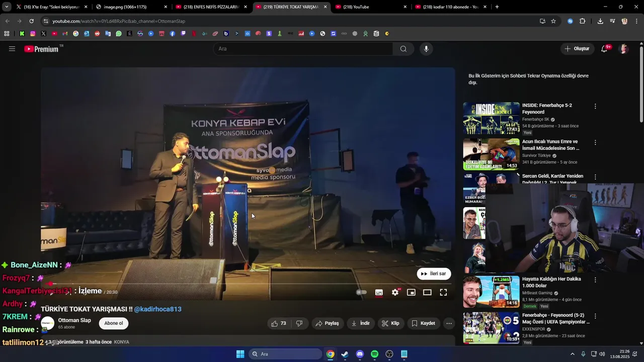Image resolution: width=644 pixels, height=362 pixels.
Task: Enter fullscreen video mode
Action: coord(443,292)
